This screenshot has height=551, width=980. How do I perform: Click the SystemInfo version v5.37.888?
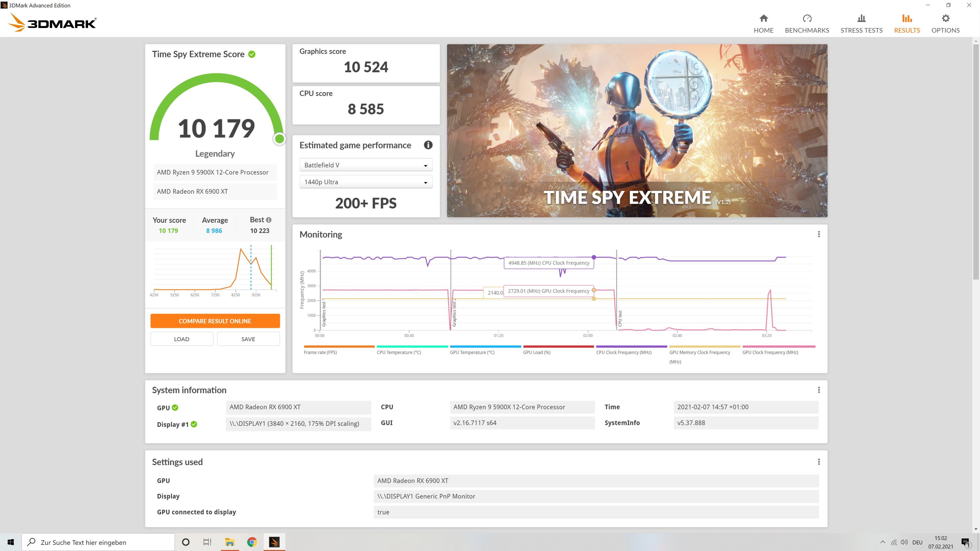746,423
